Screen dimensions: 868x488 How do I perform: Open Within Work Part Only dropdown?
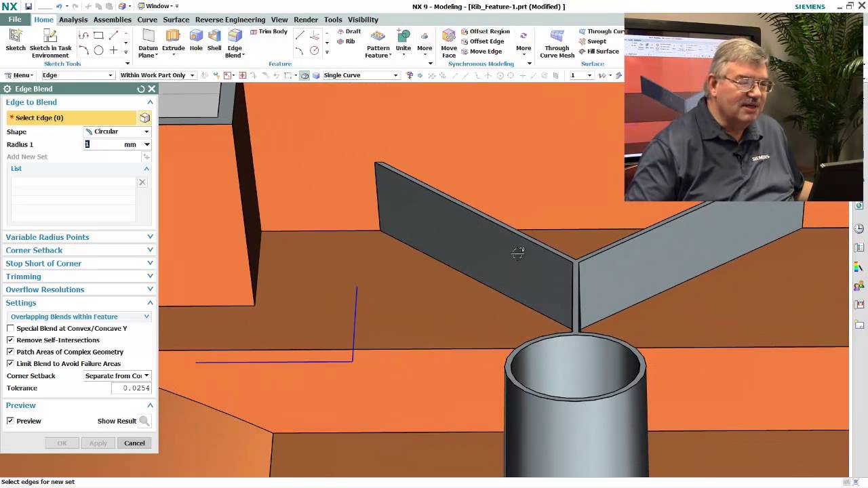(157, 75)
